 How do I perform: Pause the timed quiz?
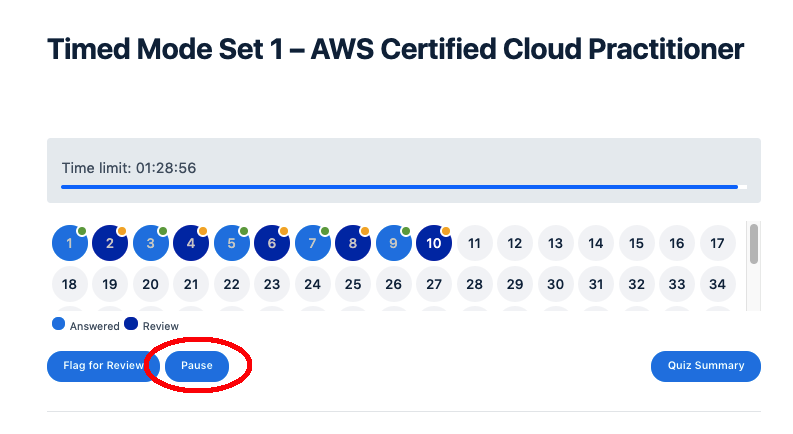click(197, 366)
